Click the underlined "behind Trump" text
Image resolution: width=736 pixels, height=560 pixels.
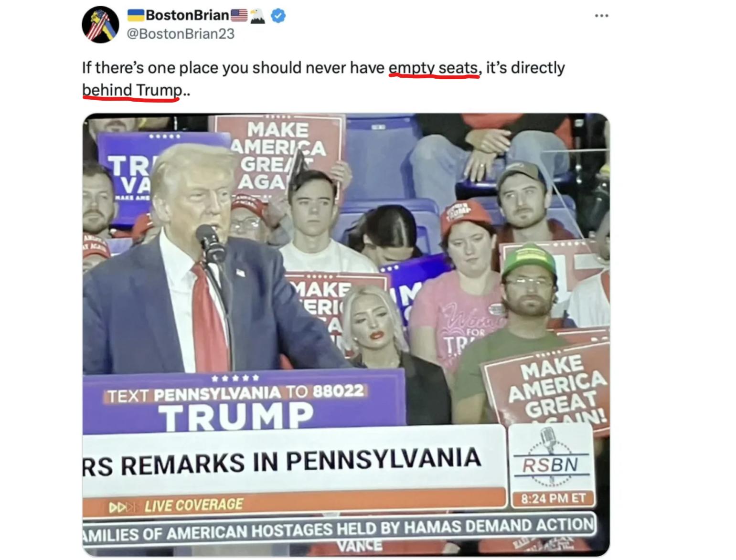(x=132, y=90)
